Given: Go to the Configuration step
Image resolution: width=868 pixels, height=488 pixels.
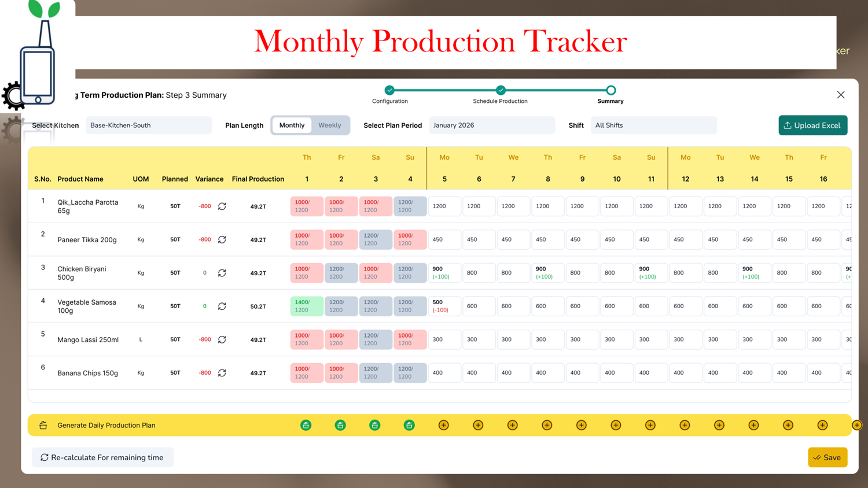Looking at the screenshot, I should [389, 90].
